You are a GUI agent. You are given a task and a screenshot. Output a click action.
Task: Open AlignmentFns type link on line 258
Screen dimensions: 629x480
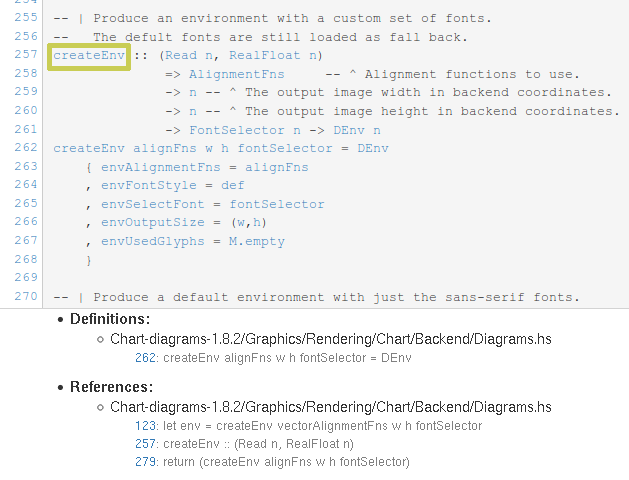point(237,75)
